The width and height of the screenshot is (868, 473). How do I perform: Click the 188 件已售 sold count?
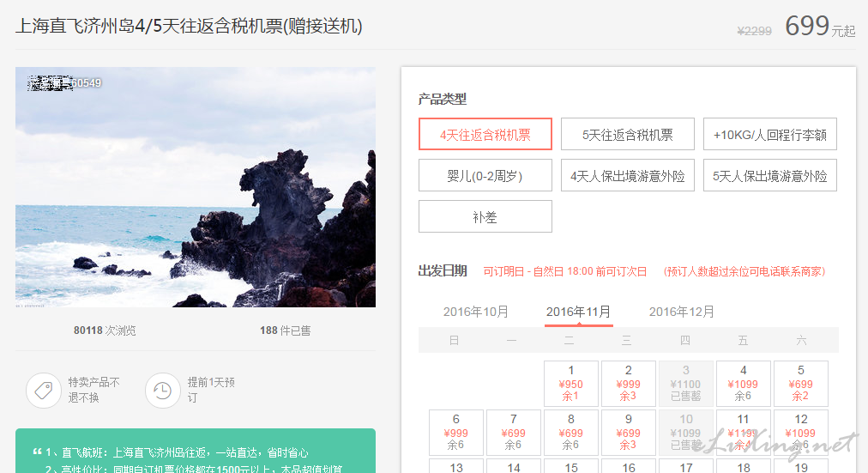point(285,330)
